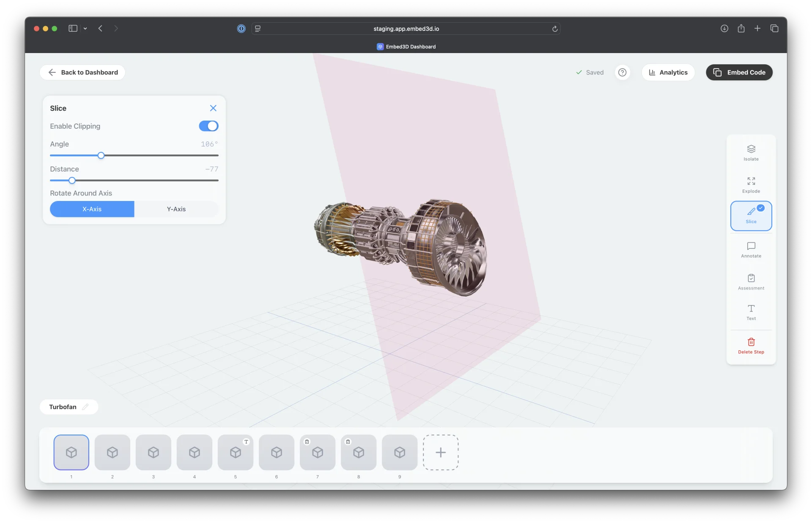This screenshot has height=523, width=812.
Task: Click the Safari share icon
Action: [741, 28]
